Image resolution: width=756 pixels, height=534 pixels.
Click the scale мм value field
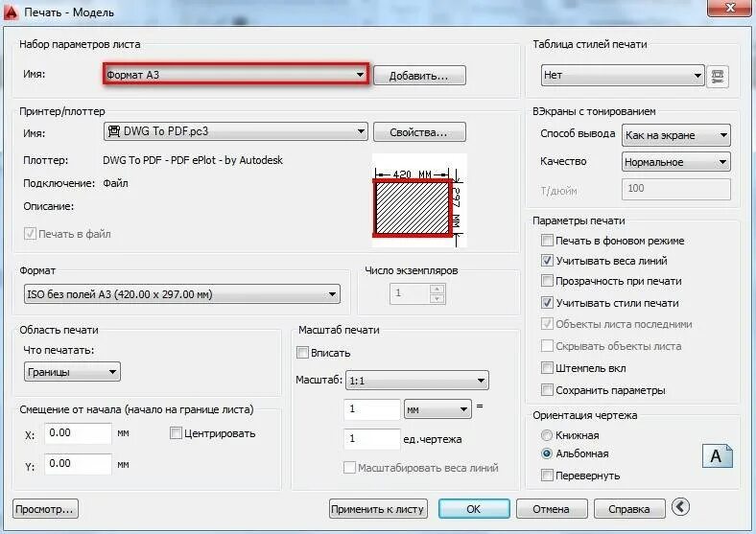(x=371, y=409)
